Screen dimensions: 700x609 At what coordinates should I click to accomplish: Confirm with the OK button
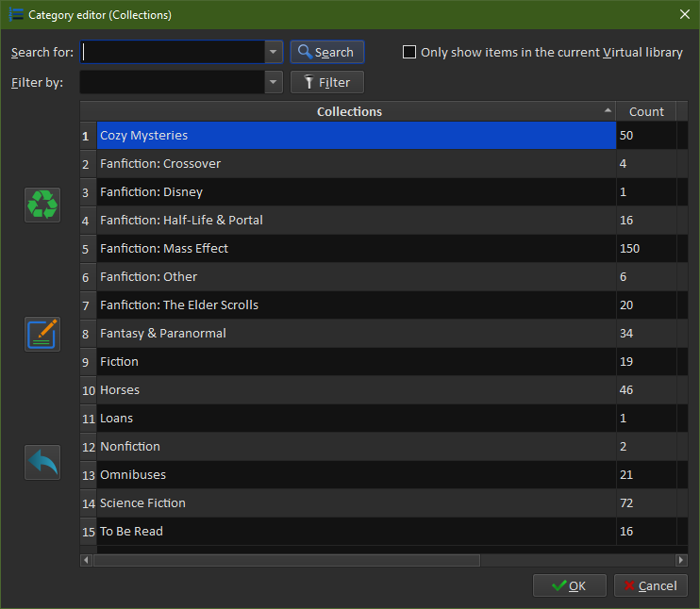tap(570, 585)
